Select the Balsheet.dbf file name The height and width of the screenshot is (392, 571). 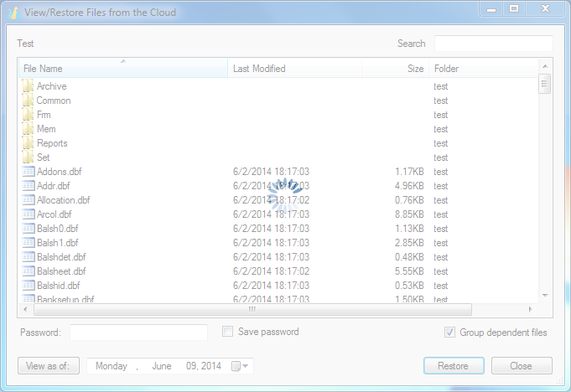[61, 271]
